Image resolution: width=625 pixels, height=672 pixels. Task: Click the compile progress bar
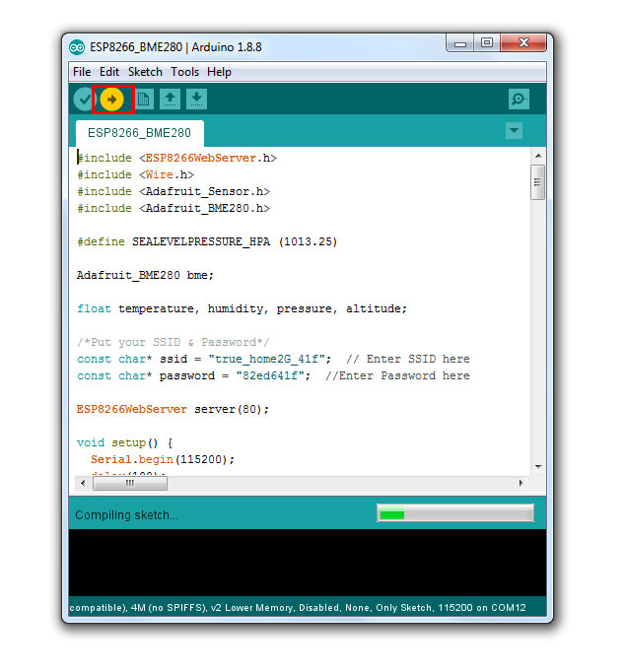(x=455, y=513)
